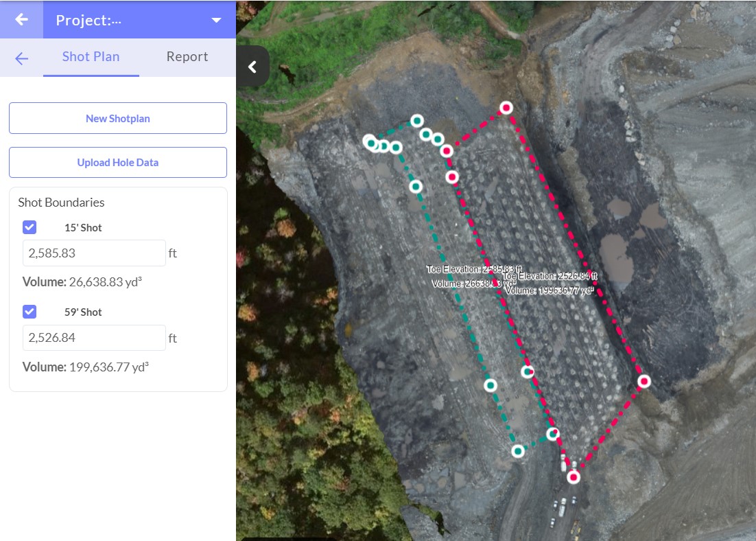Click the Toe Elevation 2526.84 map label
Viewport: 756px width, 541px height.
tap(550, 276)
